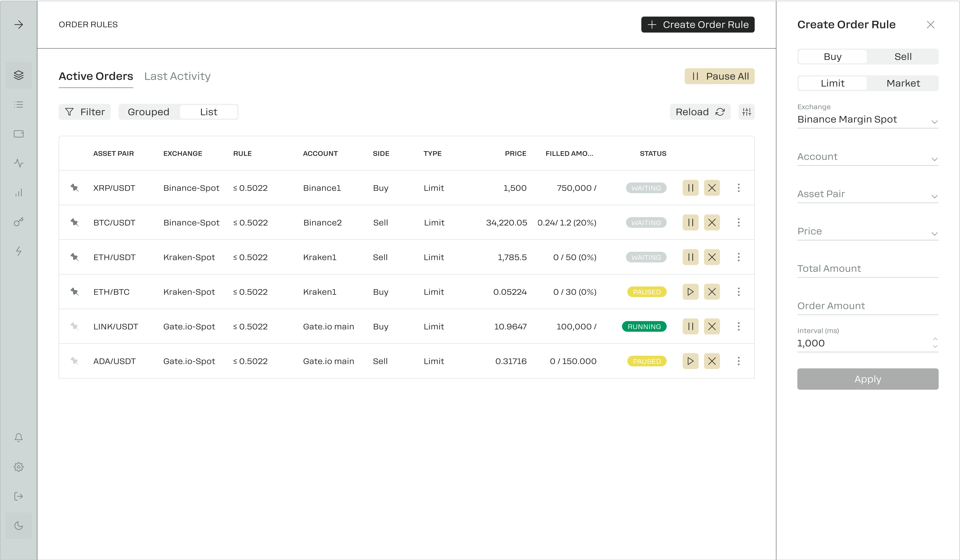Open the bar chart icon in sidebar
Screen dimensions: 960x560
pos(19,193)
